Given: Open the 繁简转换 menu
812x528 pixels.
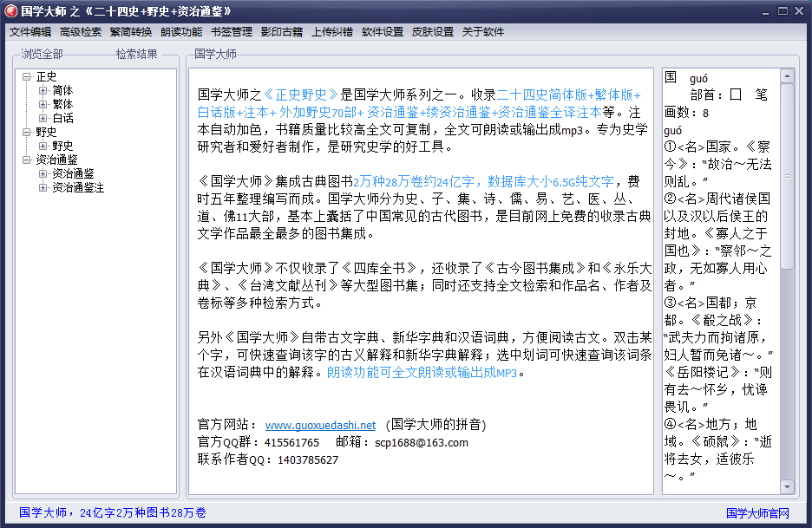Looking at the screenshot, I should (131, 32).
